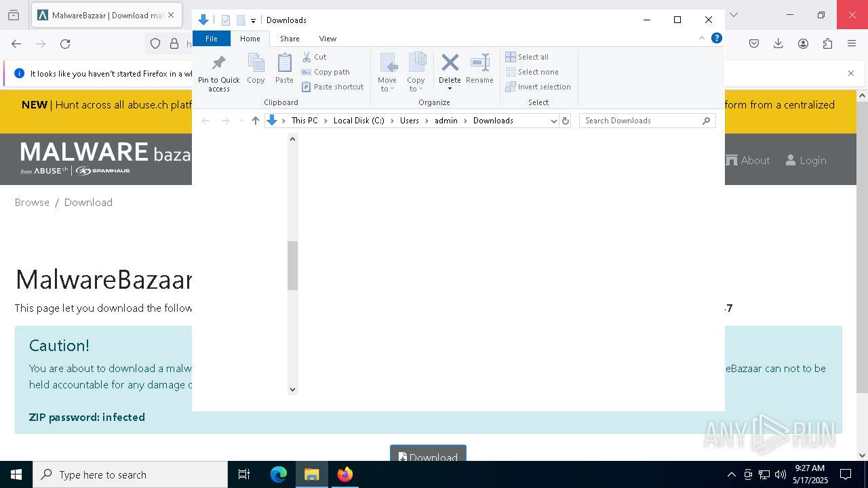Click Users in the address path

[x=410, y=121]
